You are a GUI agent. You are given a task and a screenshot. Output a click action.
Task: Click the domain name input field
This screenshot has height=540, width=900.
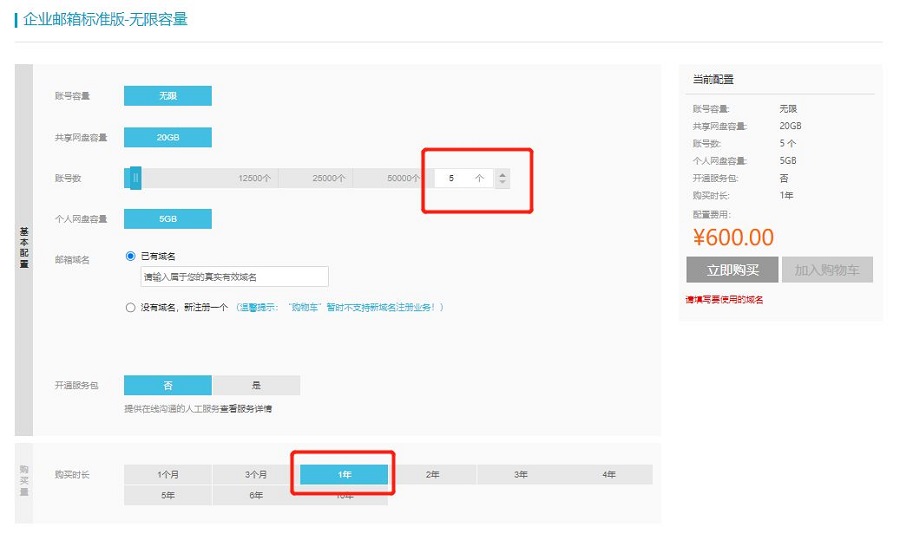click(234, 277)
